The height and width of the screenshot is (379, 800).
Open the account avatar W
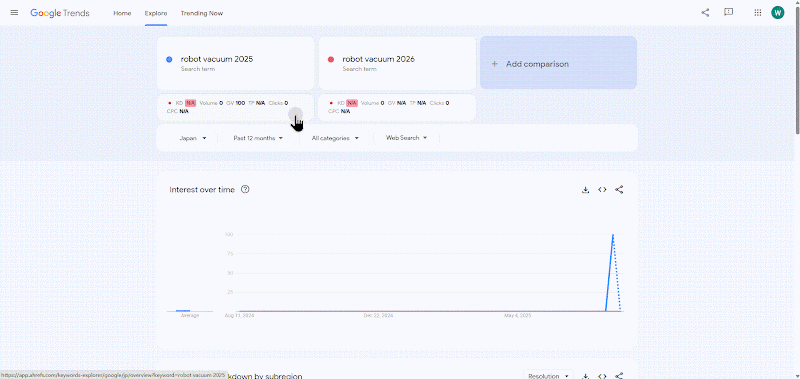click(x=777, y=13)
